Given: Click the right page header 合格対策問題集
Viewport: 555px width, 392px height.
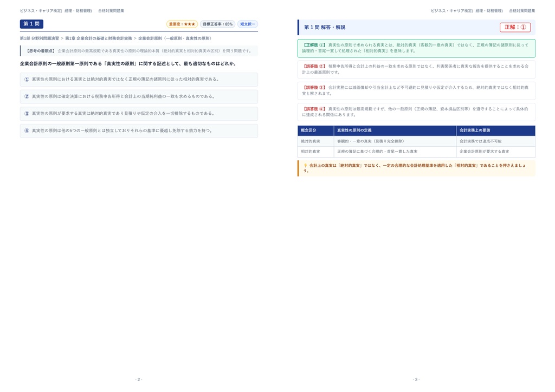Looking at the screenshot, I should (x=522, y=11).
